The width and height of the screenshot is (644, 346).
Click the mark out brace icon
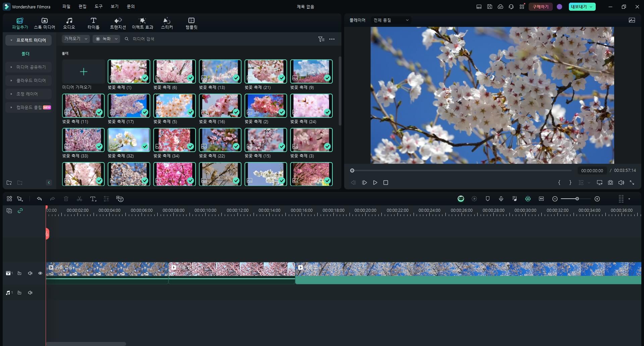pos(570,183)
